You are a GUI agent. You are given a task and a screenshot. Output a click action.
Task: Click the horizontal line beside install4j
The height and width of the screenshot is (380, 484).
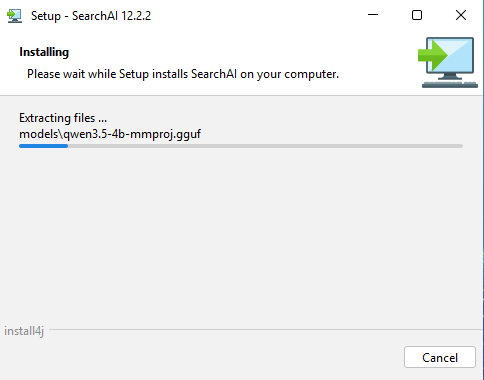[x=266, y=329]
